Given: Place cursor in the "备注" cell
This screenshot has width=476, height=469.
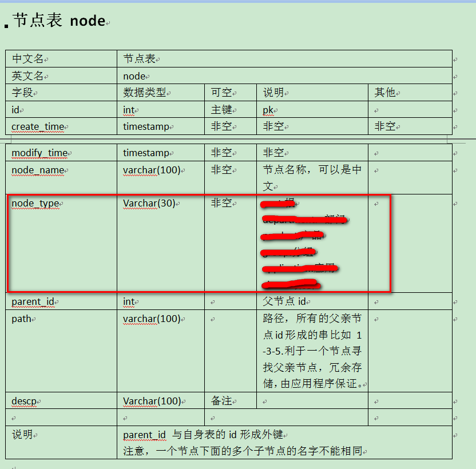Looking at the screenshot, I should click(x=221, y=401).
